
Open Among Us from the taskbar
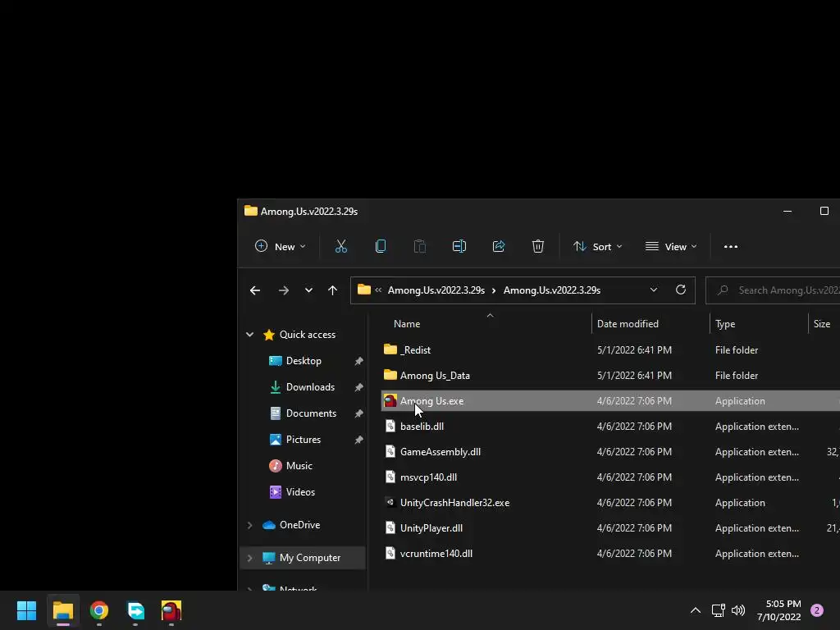tap(171, 610)
